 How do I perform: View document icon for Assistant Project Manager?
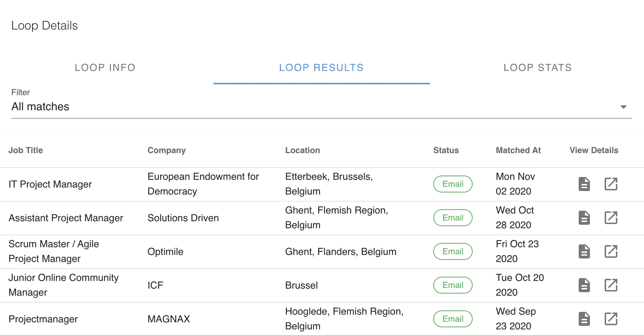pyautogui.click(x=584, y=218)
